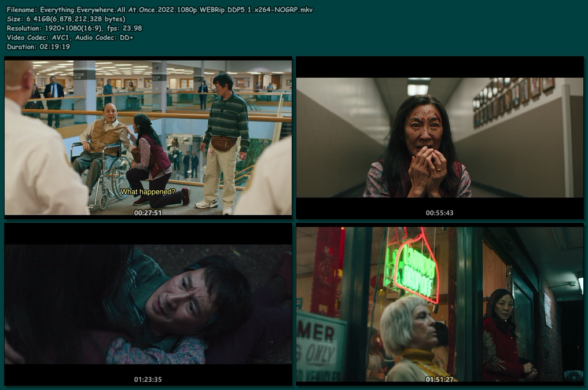
Task: Open the thumbnail at 01:51:27
Action: pyautogui.click(x=440, y=304)
